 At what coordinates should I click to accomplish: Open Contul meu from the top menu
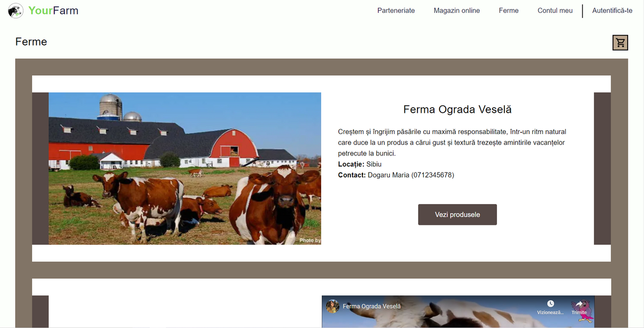(555, 11)
